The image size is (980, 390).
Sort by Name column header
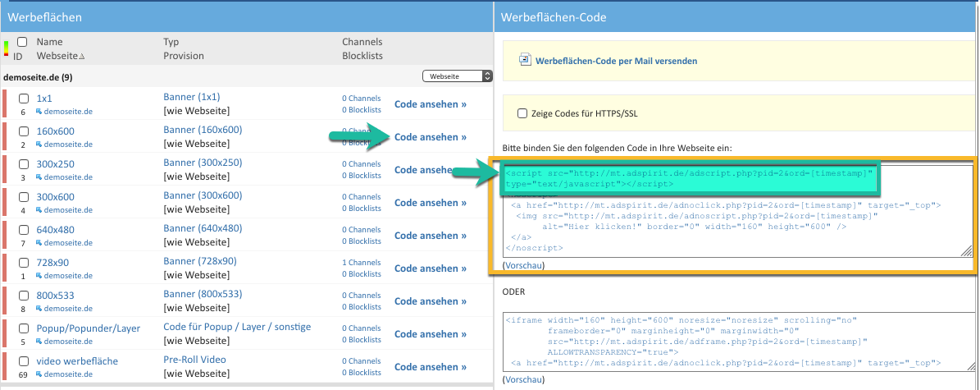pos(50,42)
